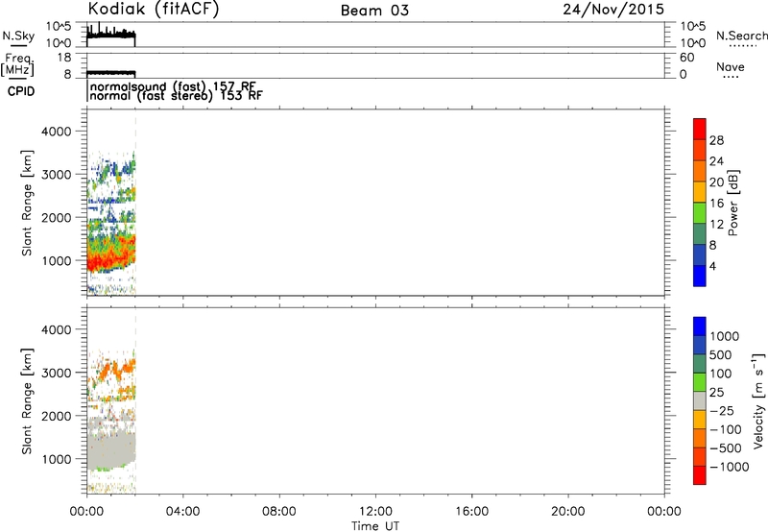
Task: Click the grey ground-scatter region in velocity panel
Action: 111,448
